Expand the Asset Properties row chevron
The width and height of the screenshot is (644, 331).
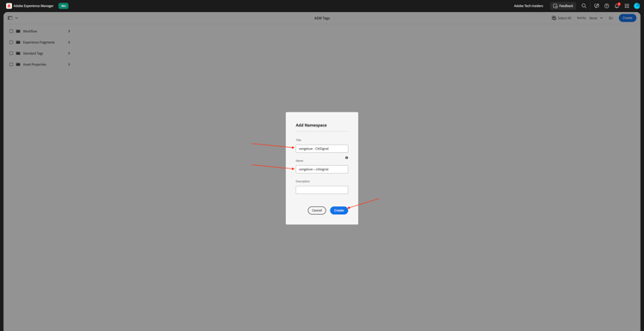[69, 64]
